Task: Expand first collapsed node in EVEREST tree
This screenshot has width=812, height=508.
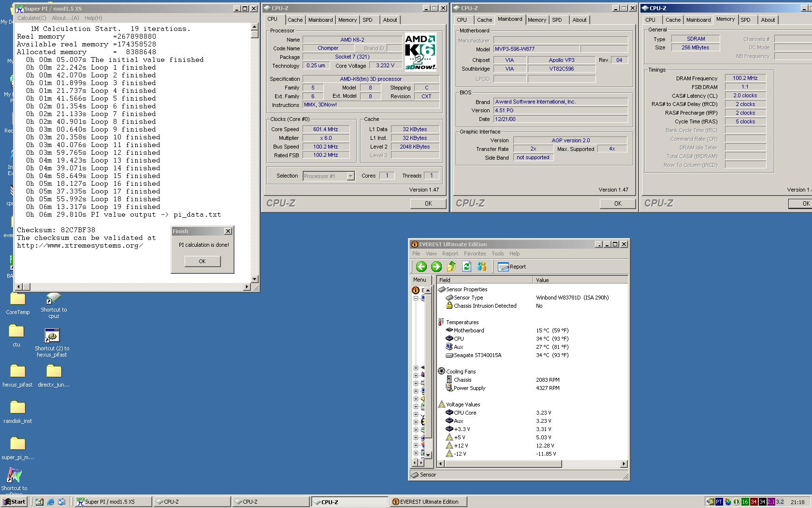Action: (x=416, y=368)
